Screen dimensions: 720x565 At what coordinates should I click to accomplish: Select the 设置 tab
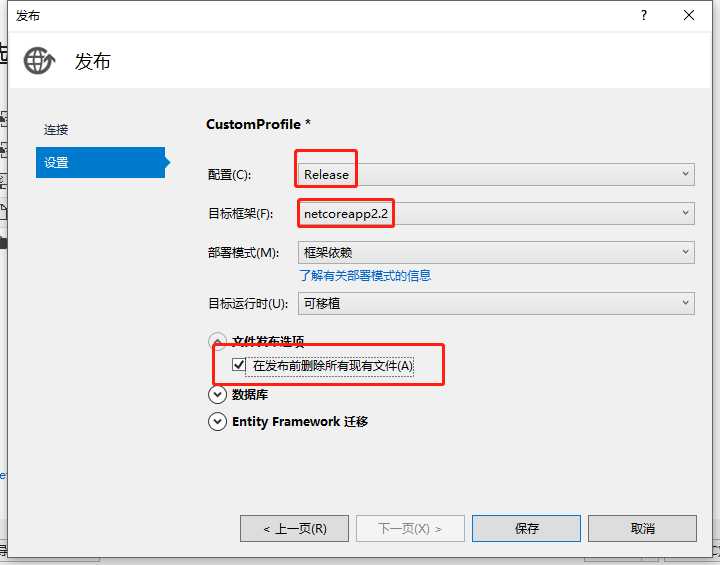point(101,162)
